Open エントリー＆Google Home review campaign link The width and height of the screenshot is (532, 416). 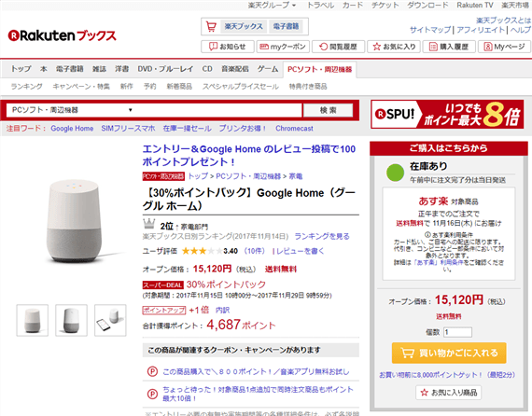point(248,155)
